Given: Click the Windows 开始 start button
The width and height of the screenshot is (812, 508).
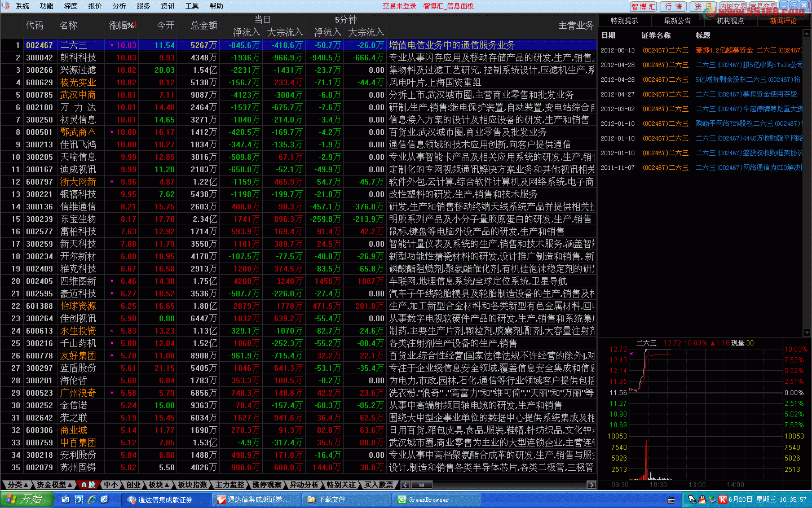Looking at the screenshot, I should coord(26,499).
